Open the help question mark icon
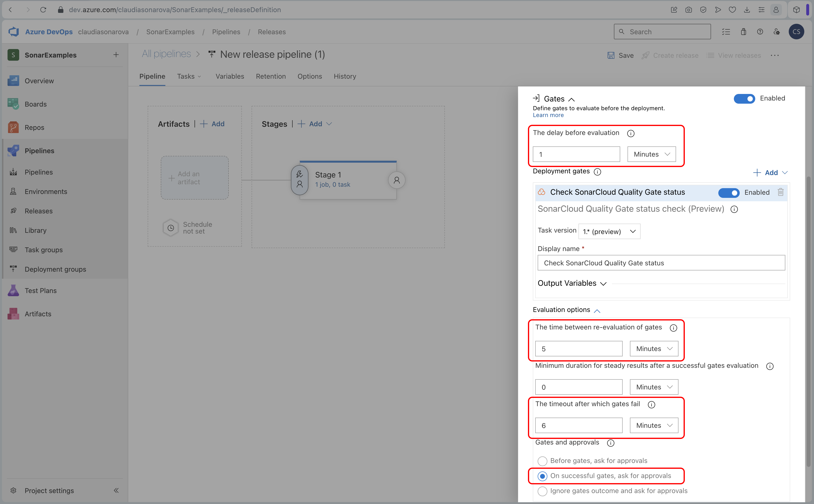Image resolution: width=814 pixels, height=504 pixels. 760,32
